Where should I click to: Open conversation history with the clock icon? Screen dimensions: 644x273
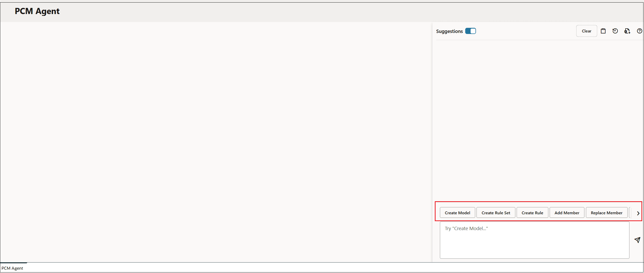pos(615,31)
